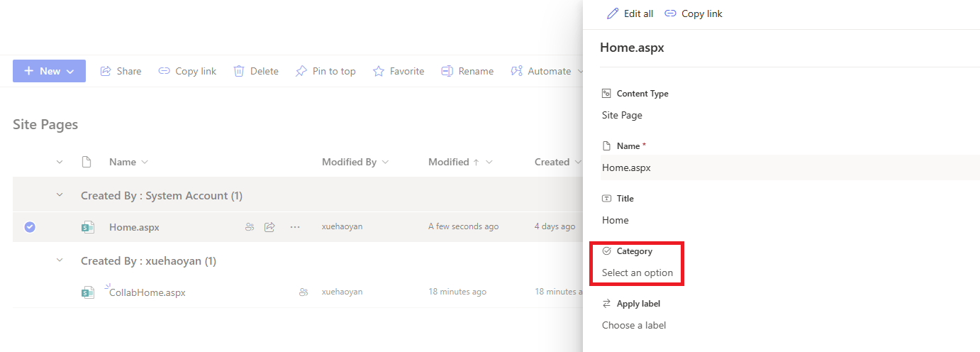This screenshot has width=980, height=352.
Task: Click the Share arrow icon in toolbar
Action: pos(106,71)
